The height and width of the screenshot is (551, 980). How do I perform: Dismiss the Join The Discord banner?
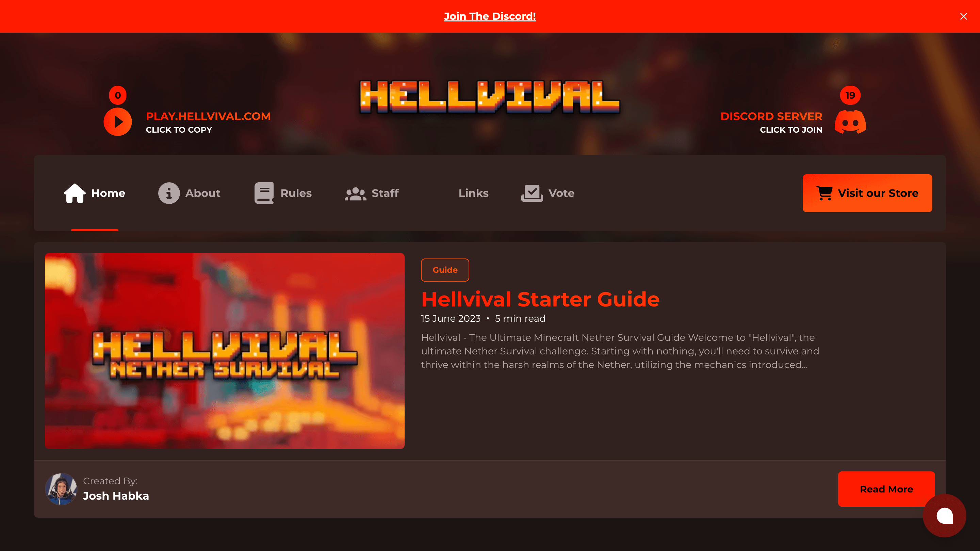(963, 16)
